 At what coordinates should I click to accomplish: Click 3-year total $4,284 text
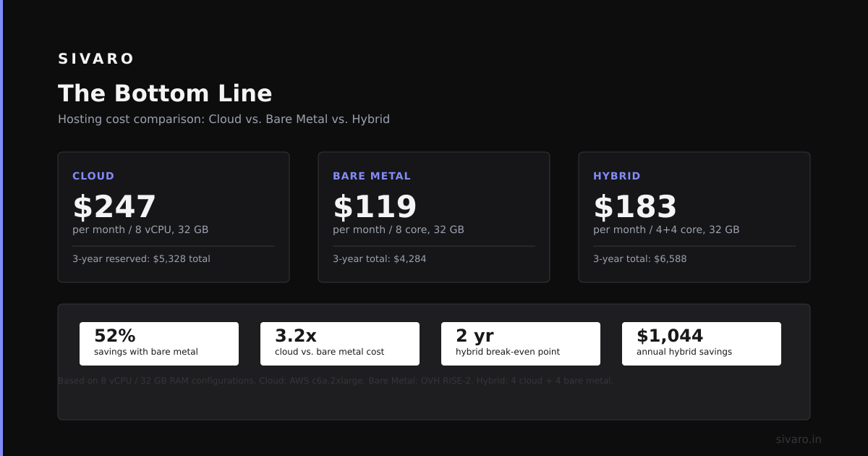coord(380,258)
